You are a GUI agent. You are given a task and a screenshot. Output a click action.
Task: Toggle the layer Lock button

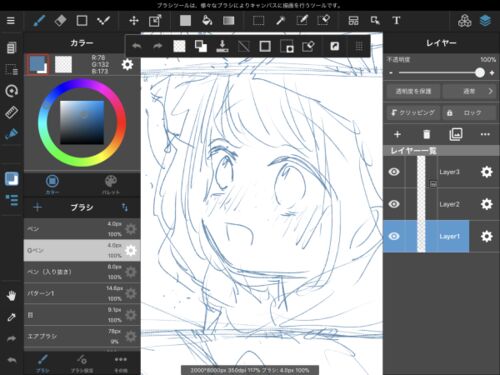[x=469, y=113]
